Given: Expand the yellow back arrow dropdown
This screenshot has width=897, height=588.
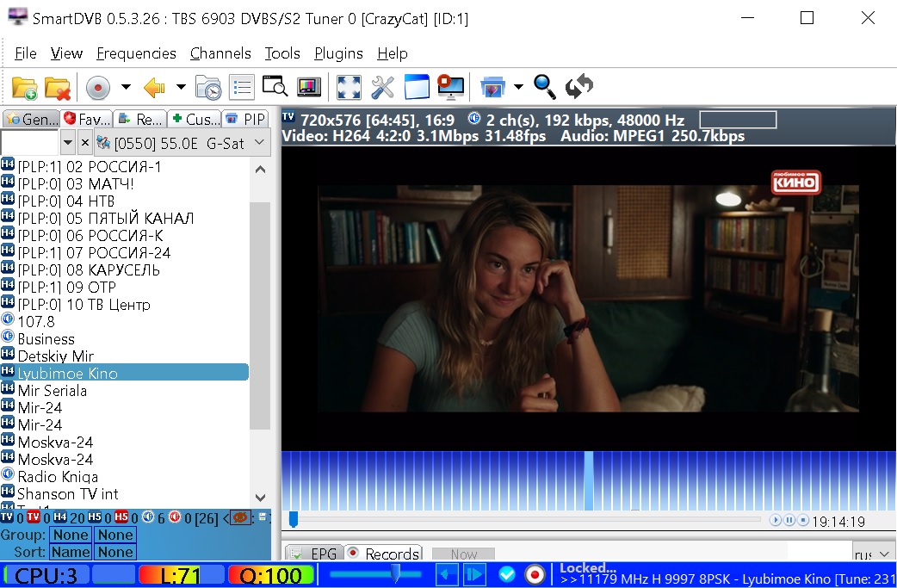Looking at the screenshot, I should point(181,88).
